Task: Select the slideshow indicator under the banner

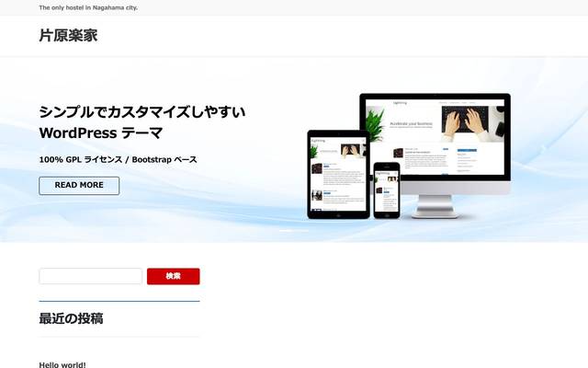Action: click(294, 231)
